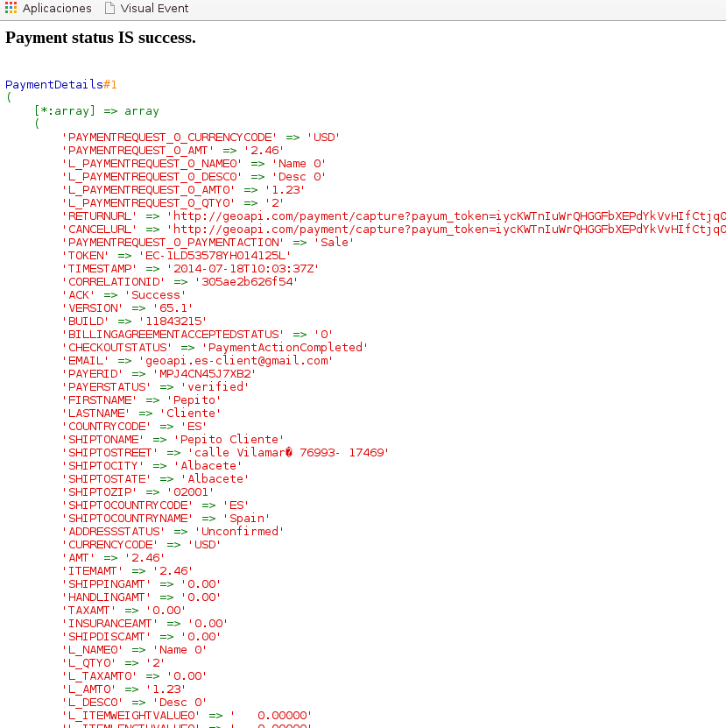Click the 'ITEMAMT' key
The image size is (726, 728).
pyautogui.click(x=93, y=571)
